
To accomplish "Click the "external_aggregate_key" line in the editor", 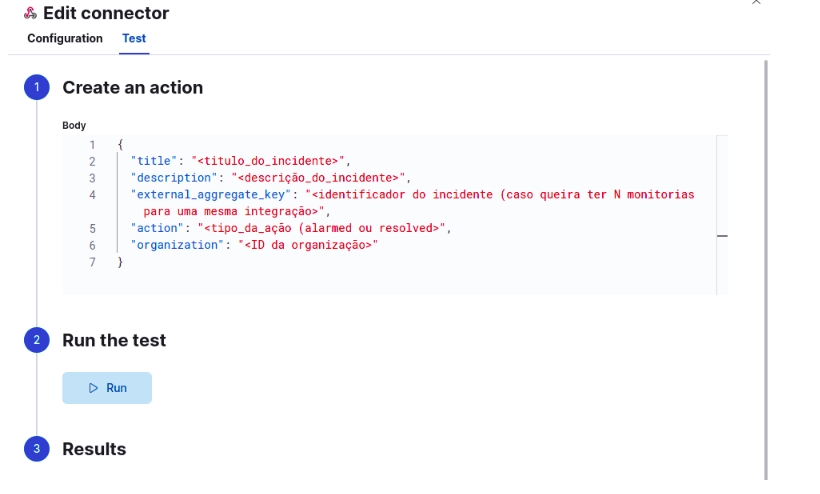I will coord(400,195).
